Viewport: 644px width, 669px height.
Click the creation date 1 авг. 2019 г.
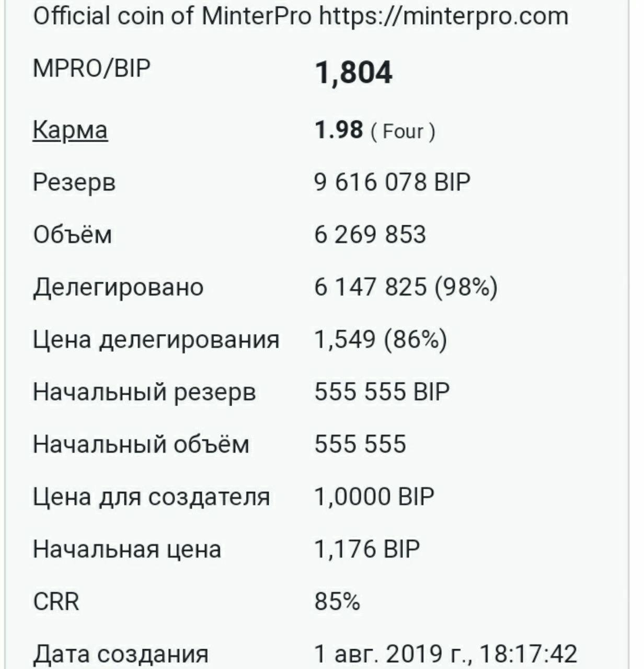pos(445,653)
